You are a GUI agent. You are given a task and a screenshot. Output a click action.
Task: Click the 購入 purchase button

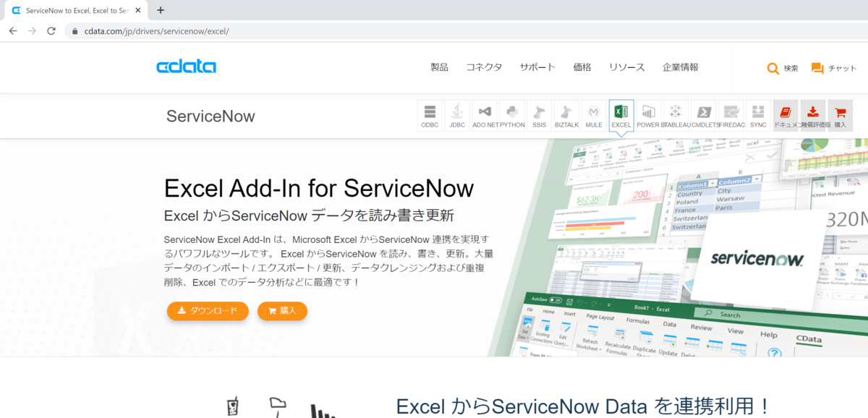[x=282, y=311]
